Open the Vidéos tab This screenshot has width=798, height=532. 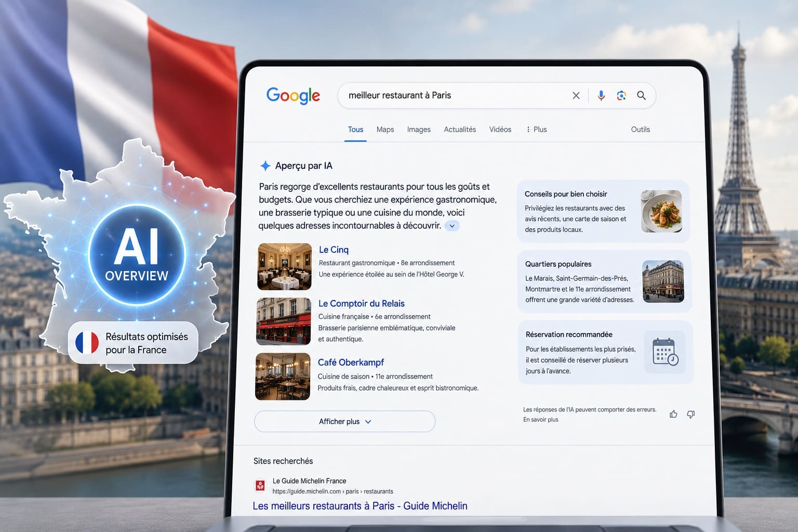click(500, 129)
